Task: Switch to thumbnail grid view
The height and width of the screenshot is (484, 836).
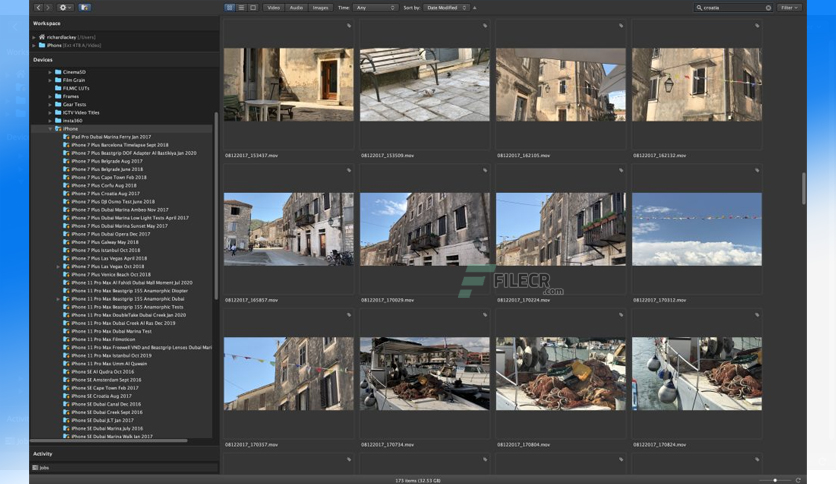Action: point(230,7)
